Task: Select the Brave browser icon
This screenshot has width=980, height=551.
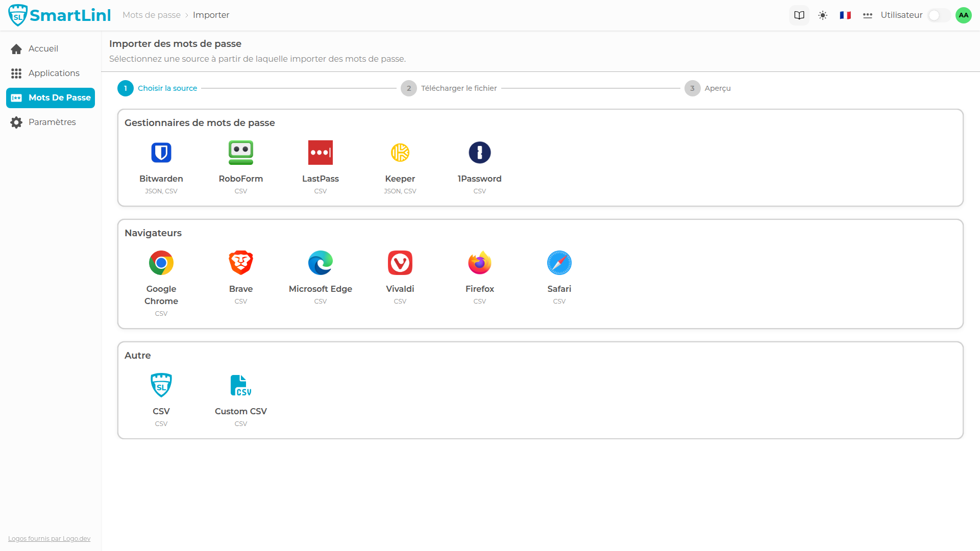Action: coord(241,263)
